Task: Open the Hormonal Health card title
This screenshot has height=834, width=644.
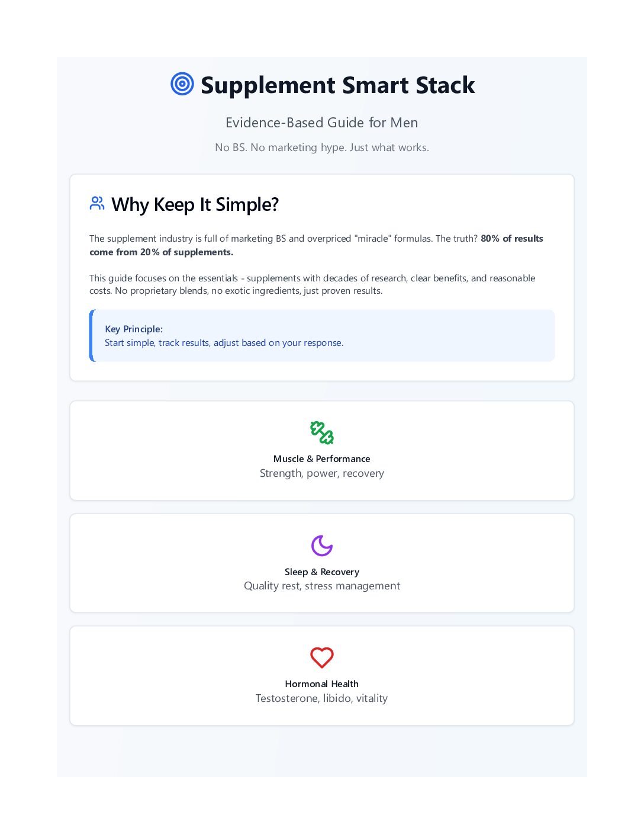Action: pos(322,684)
